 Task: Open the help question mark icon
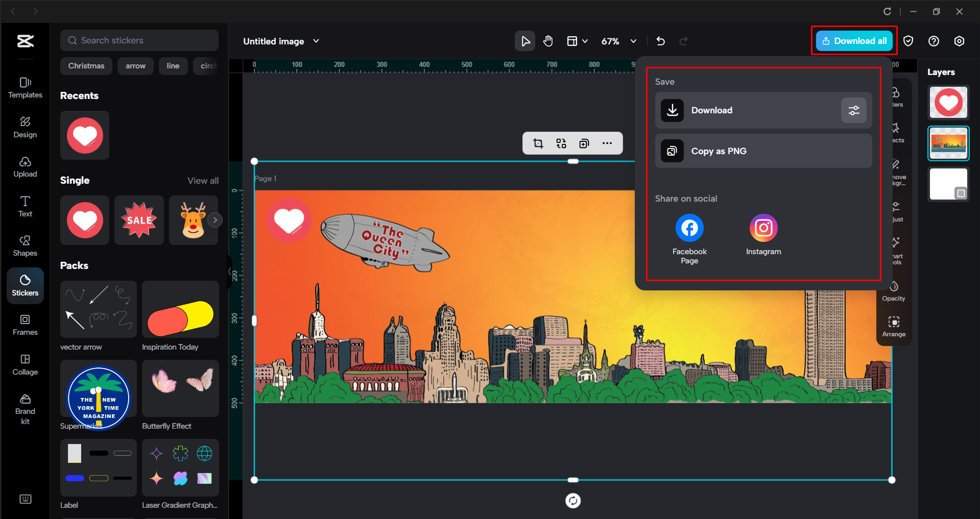(x=933, y=41)
